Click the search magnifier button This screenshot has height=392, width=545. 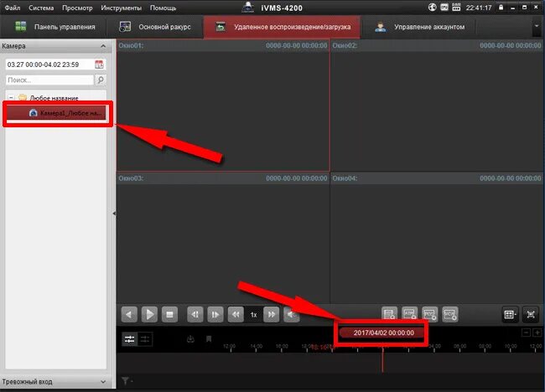(x=101, y=80)
